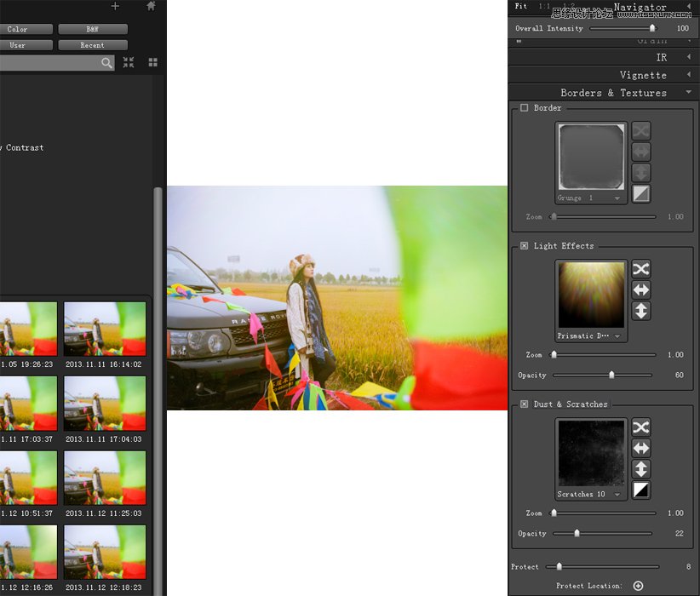Collapse the Borders & Textures panel

tap(688, 93)
